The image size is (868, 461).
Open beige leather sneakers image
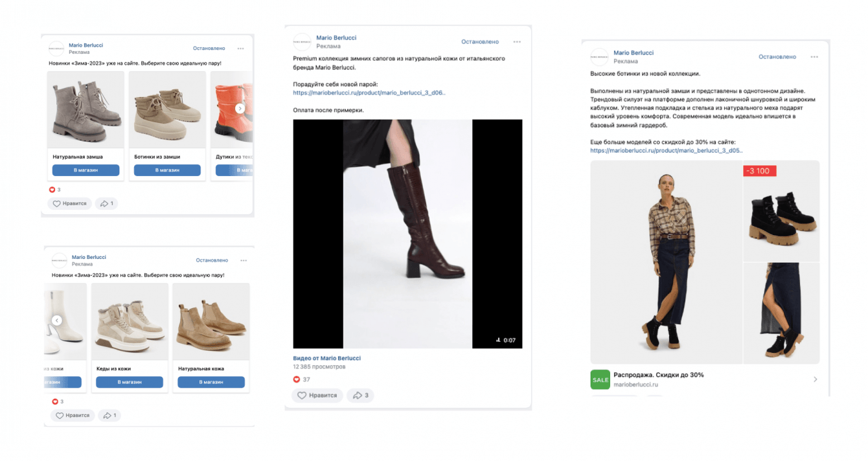click(130, 321)
